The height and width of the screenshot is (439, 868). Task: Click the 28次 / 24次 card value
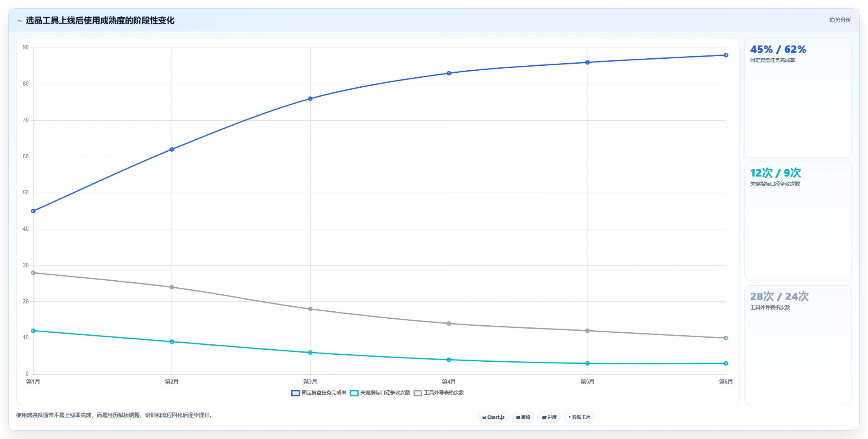point(780,296)
